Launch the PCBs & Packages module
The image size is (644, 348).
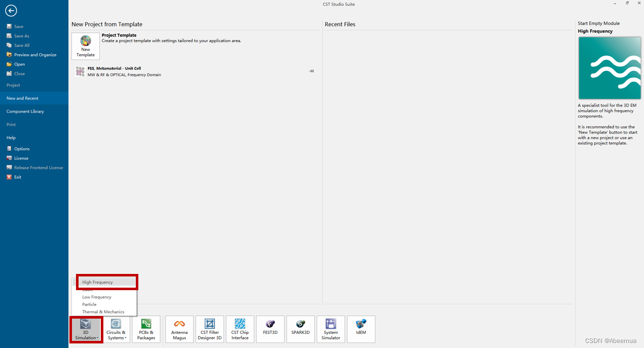(x=146, y=329)
